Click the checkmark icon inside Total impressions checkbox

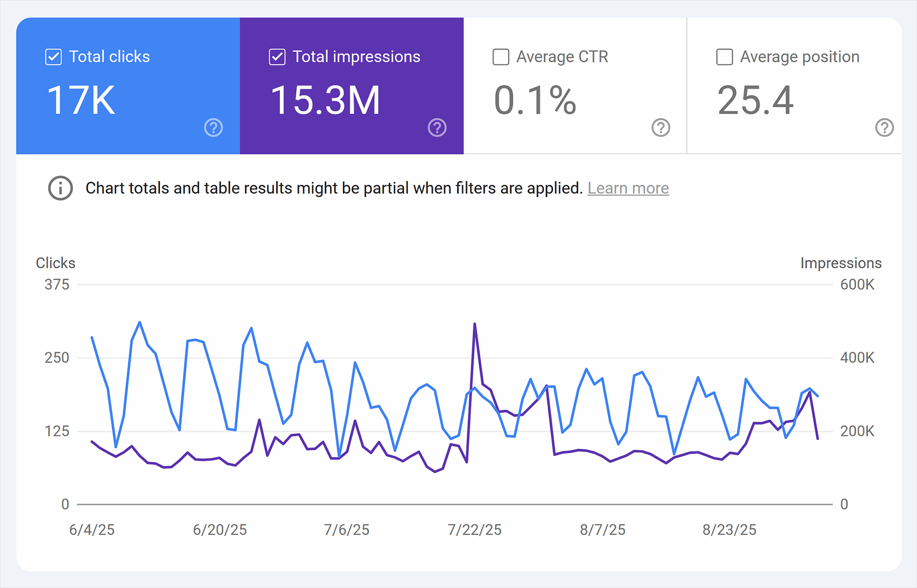(277, 56)
